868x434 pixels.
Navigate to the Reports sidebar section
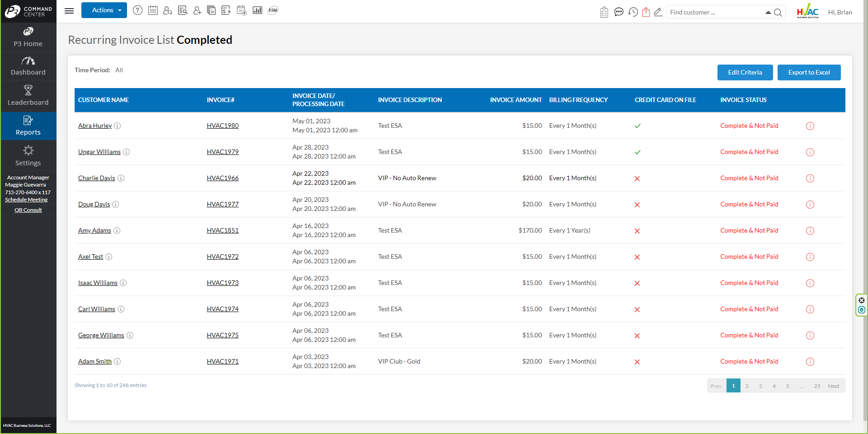coord(28,126)
